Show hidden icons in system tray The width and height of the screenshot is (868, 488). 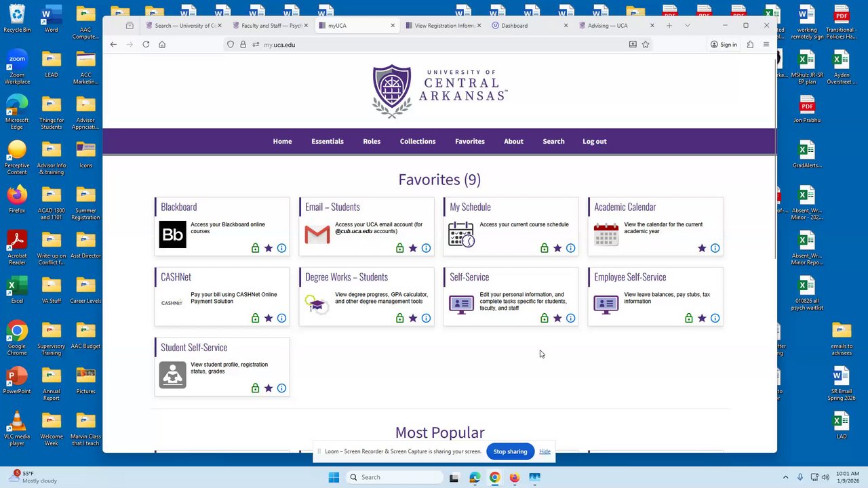(x=785, y=477)
